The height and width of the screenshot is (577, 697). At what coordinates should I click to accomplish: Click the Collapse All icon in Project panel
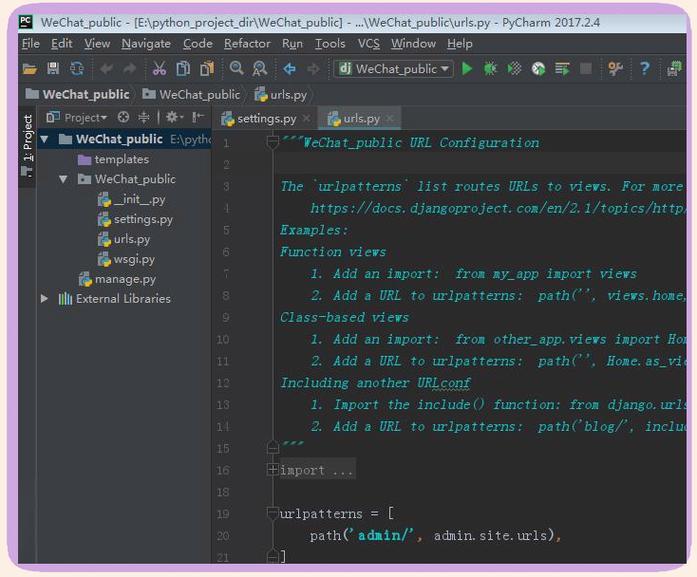(144, 117)
